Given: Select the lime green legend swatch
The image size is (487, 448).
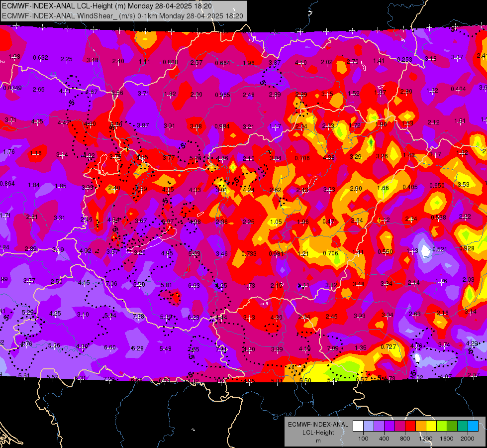Looking at the screenshot, I should click(442, 426).
